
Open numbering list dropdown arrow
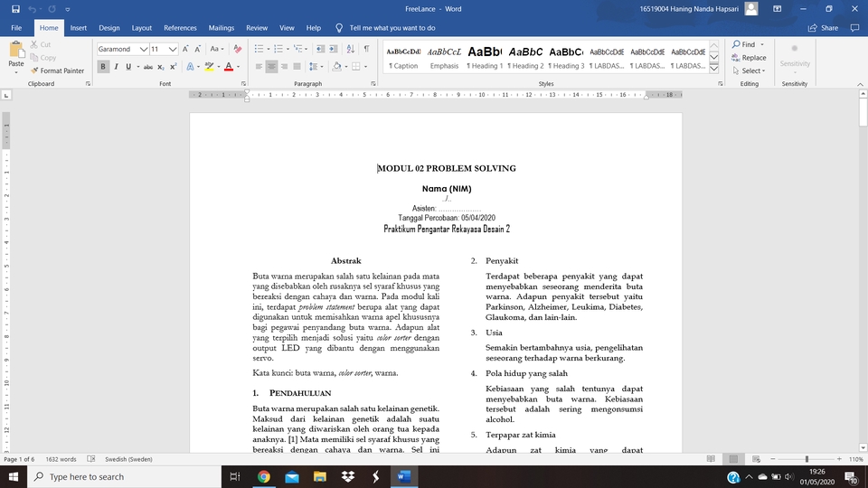pyautogui.click(x=288, y=49)
